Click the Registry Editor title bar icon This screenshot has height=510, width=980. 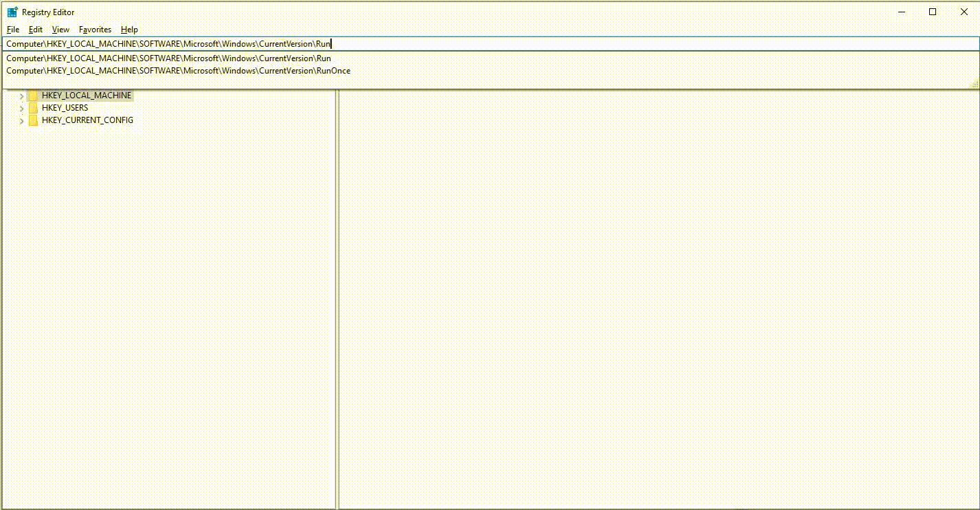pyautogui.click(x=12, y=12)
